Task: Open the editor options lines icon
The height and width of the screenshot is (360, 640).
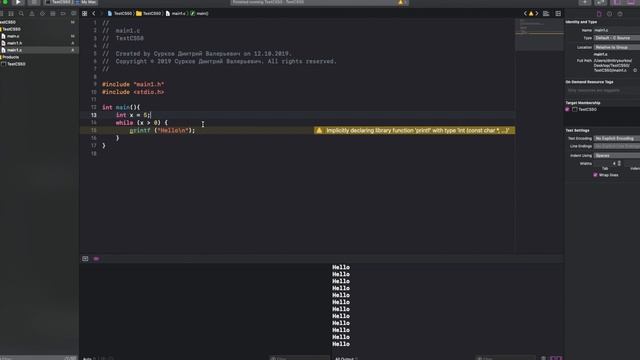Action: (546, 13)
